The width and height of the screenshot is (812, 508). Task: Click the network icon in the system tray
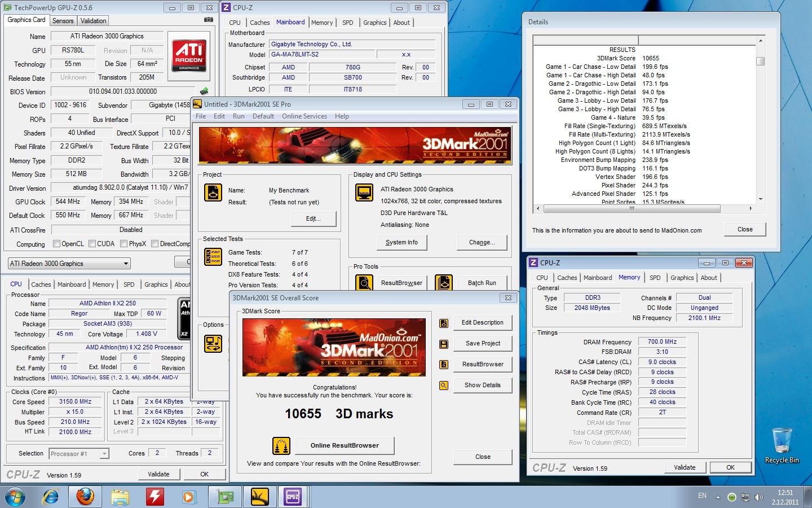[x=745, y=497]
